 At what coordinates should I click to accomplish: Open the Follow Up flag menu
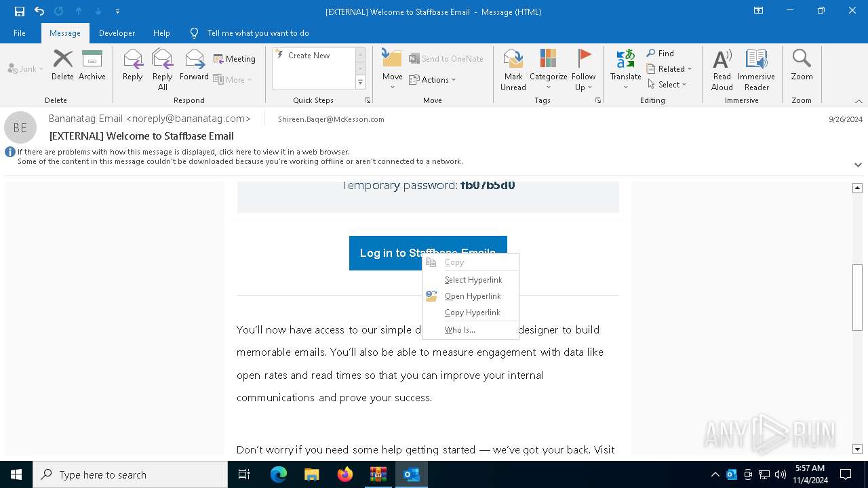pos(583,70)
